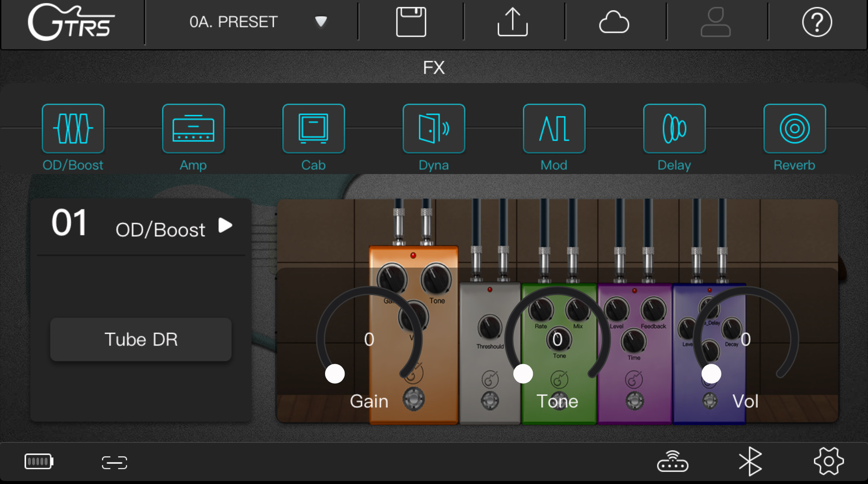This screenshot has width=868, height=484.
Task: Click the Gain knob label
Action: coord(369,401)
